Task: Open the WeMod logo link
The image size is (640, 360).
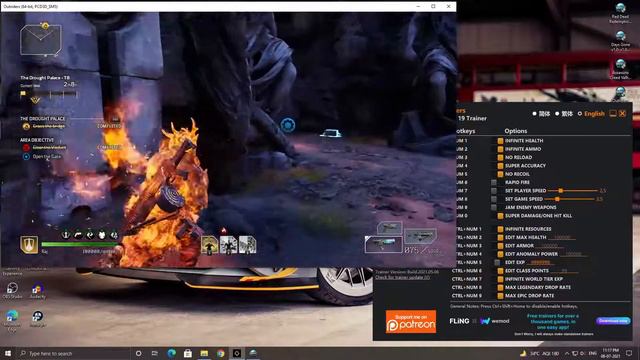Action: (x=495, y=321)
